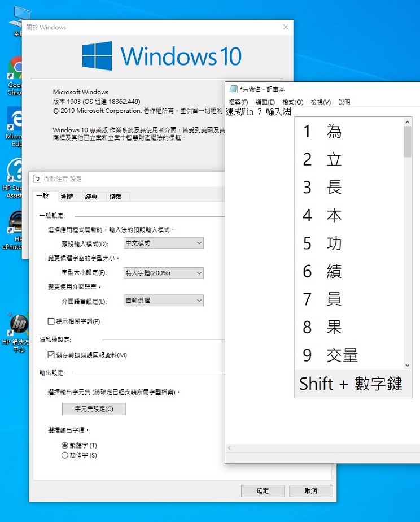The image size is (420, 522).
Task: Choose candidate 2 立
Action: point(349,159)
